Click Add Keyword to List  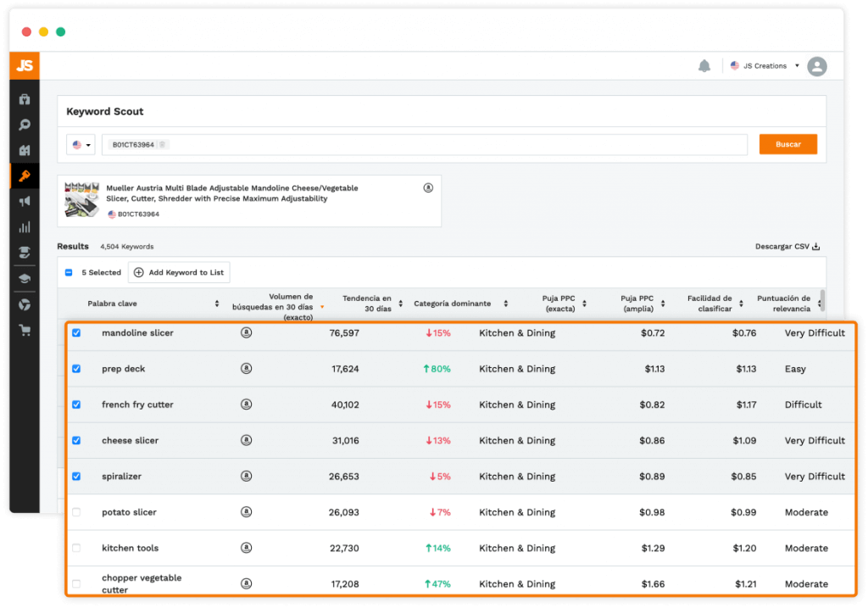179,272
